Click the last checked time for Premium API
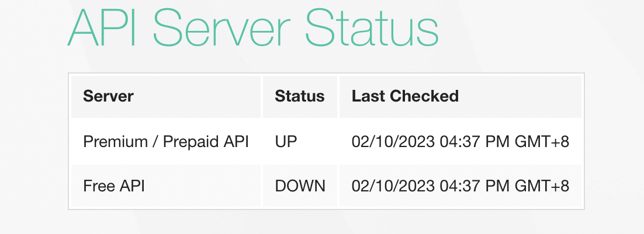Image resolution: width=644 pixels, height=234 pixels. (461, 142)
